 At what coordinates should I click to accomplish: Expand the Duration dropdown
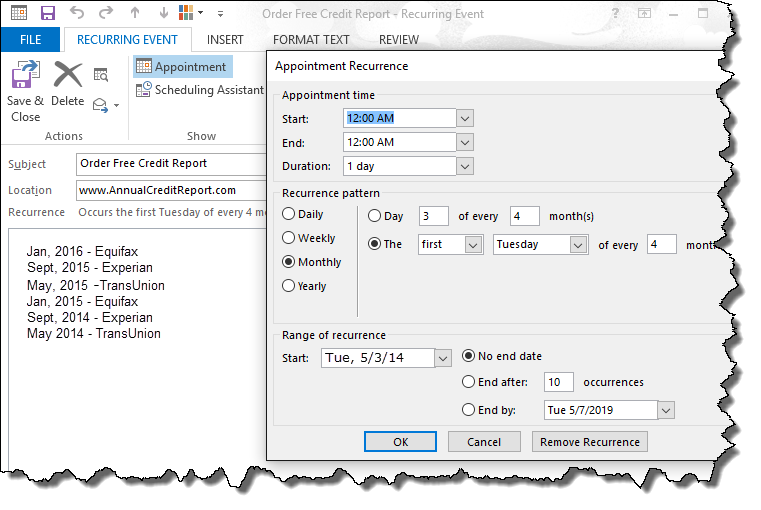click(x=464, y=166)
